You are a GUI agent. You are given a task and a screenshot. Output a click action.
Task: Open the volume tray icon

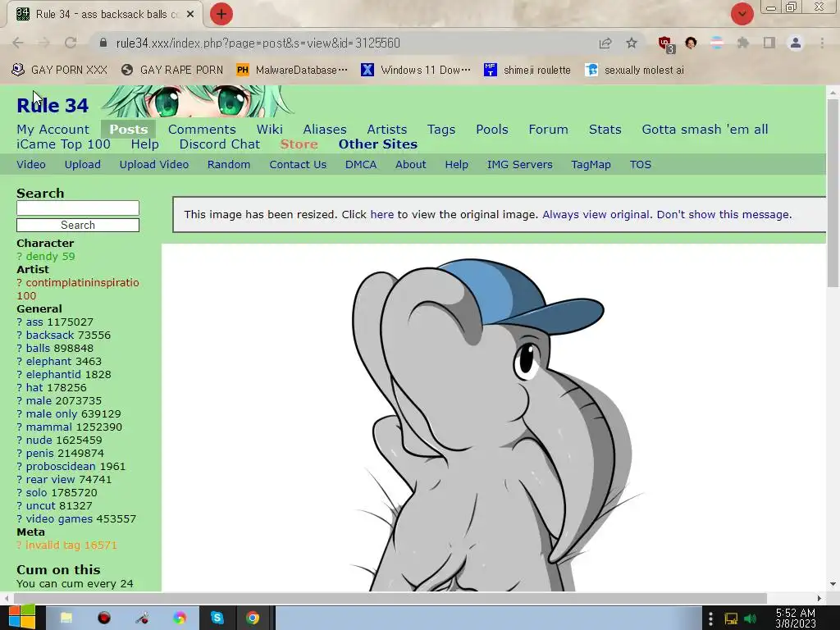(750, 619)
